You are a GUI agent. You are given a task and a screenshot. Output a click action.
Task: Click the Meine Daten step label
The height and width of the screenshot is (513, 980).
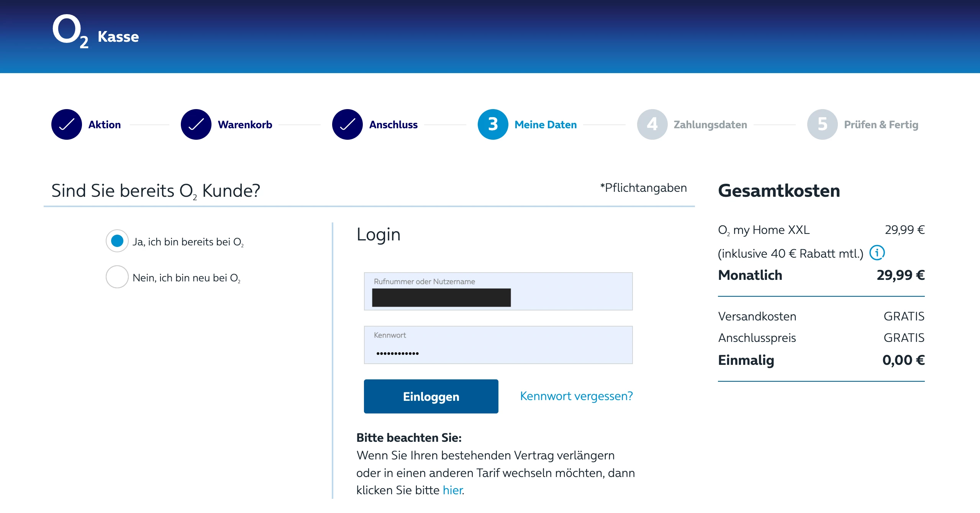click(x=545, y=124)
